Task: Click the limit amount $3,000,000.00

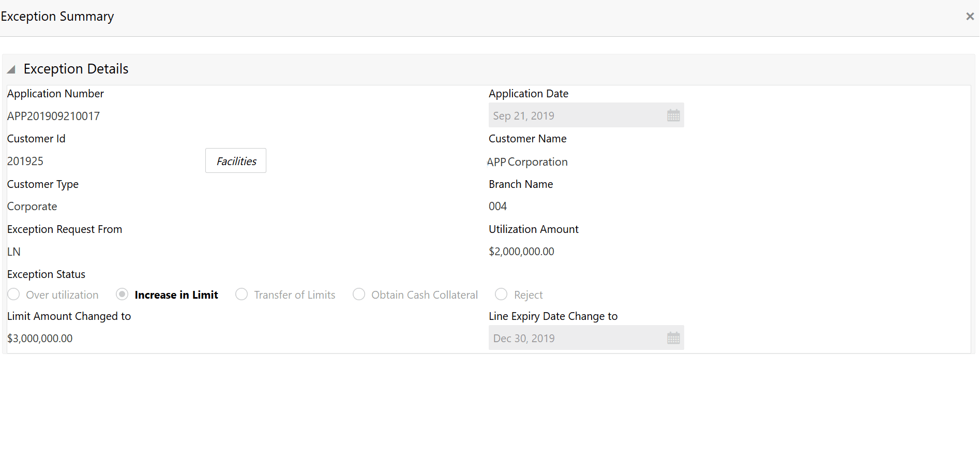Action: (x=40, y=339)
